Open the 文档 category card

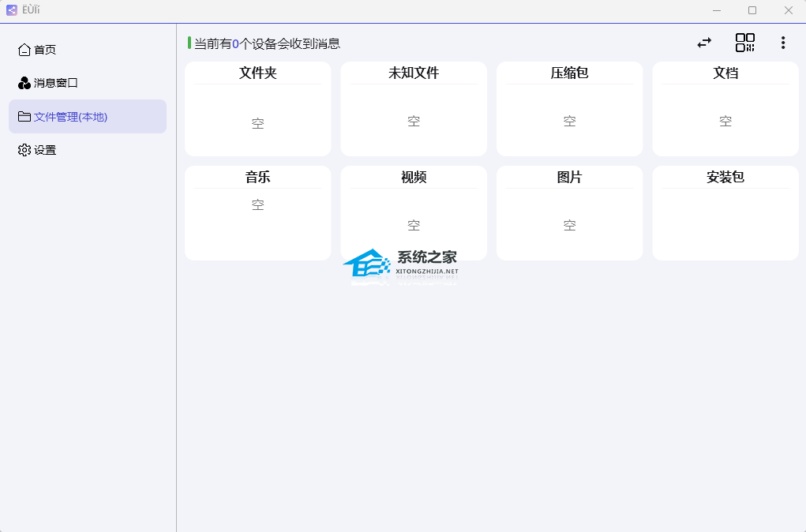coord(725,109)
